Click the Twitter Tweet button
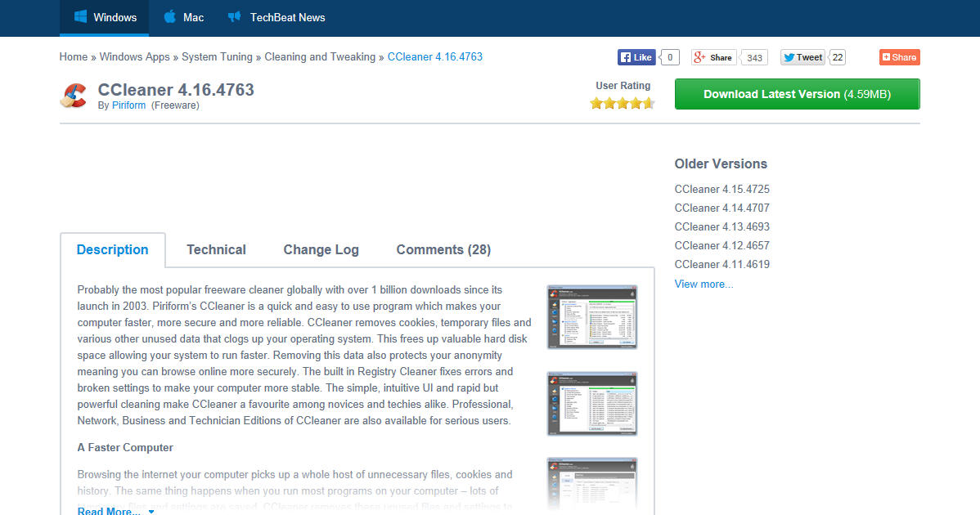 pyautogui.click(x=802, y=57)
